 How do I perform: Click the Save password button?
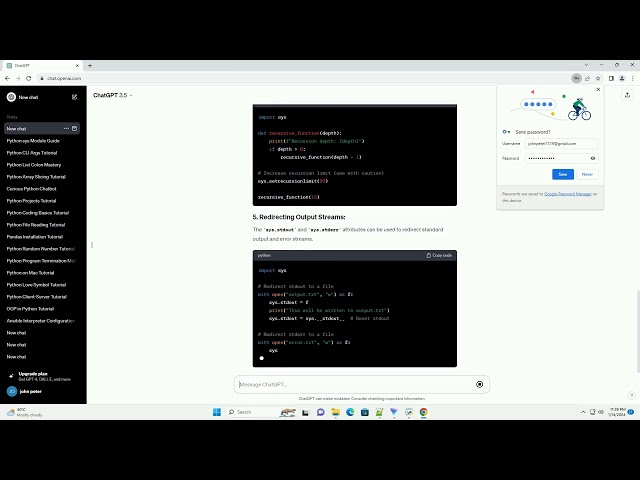(x=563, y=174)
